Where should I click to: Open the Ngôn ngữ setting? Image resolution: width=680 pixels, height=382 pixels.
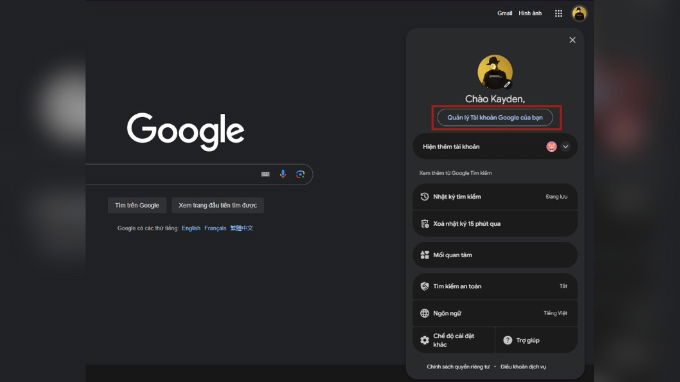coord(495,313)
